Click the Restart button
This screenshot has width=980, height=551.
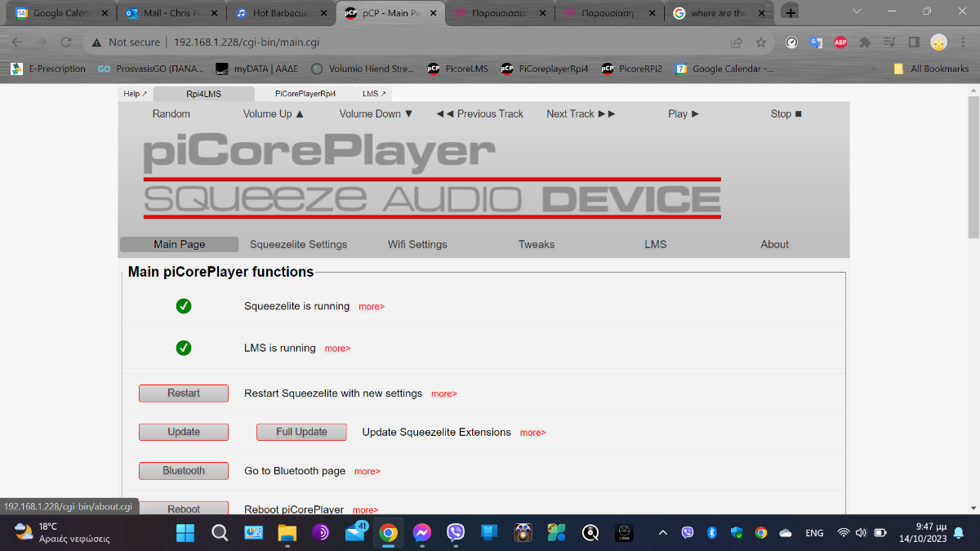(x=183, y=393)
